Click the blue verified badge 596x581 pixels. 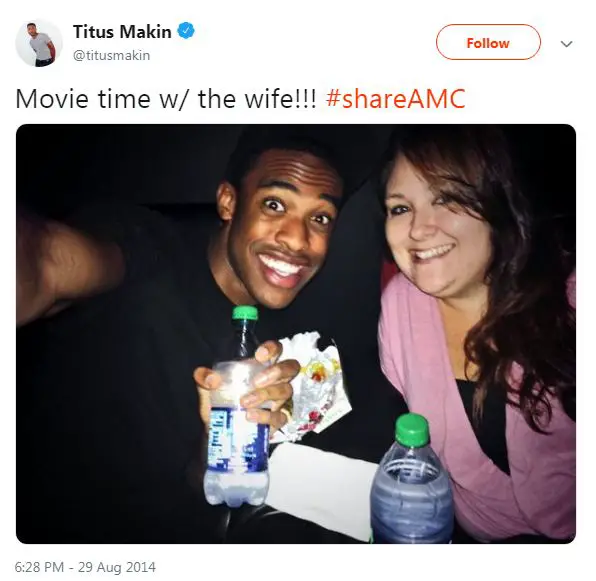click(187, 31)
